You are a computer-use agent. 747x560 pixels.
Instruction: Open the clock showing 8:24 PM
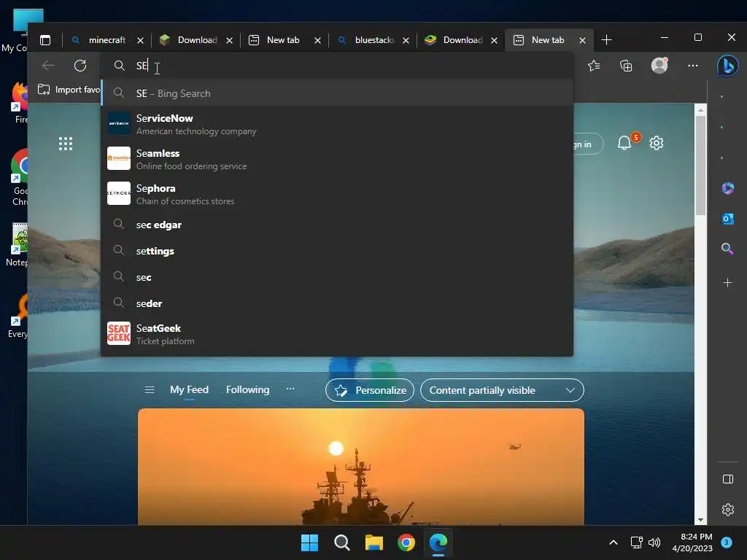692,542
